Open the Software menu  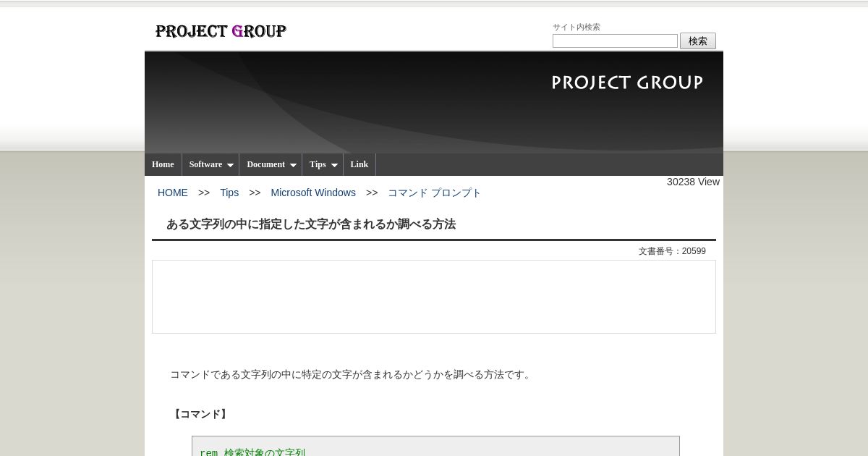[x=205, y=164]
